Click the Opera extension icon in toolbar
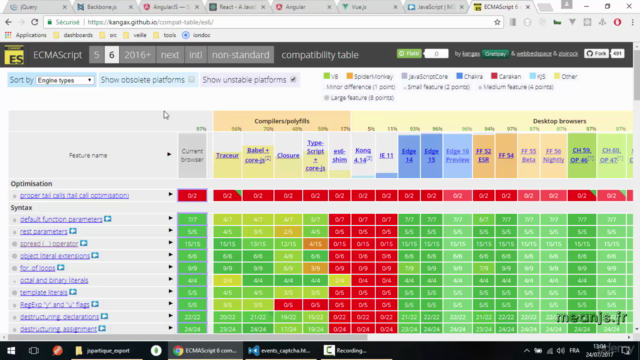 pos(617,22)
